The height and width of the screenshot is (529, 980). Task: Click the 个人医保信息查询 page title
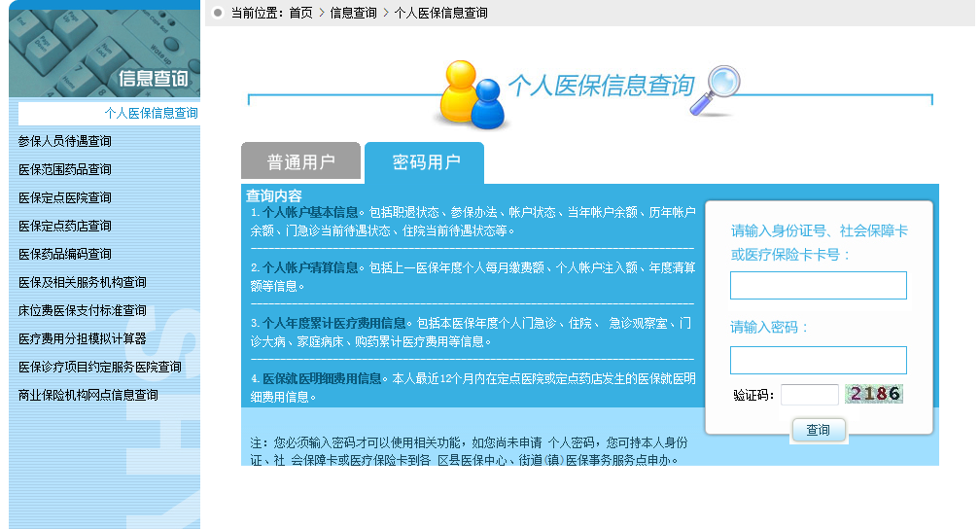(x=601, y=85)
